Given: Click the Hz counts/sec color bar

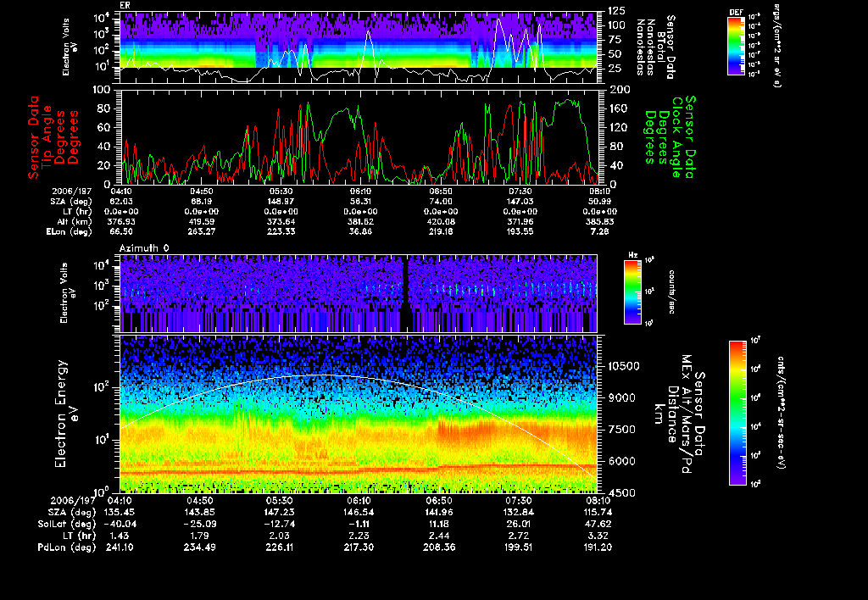Looking at the screenshot, I should coord(632,292).
